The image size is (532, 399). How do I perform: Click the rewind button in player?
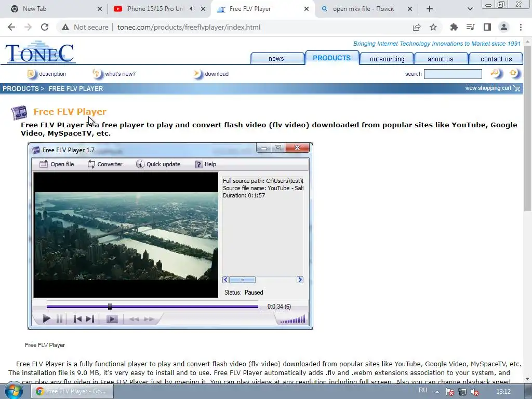[x=134, y=320]
